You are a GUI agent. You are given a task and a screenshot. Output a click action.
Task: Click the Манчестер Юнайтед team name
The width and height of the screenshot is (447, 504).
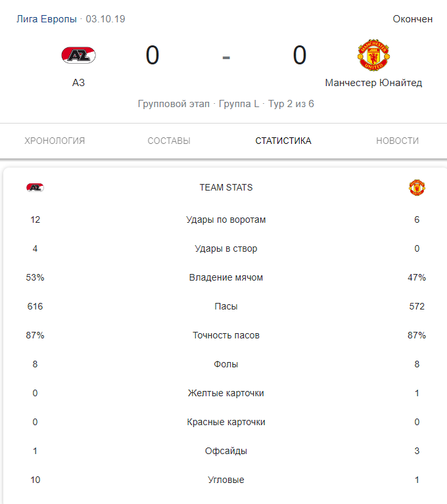point(373,83)
